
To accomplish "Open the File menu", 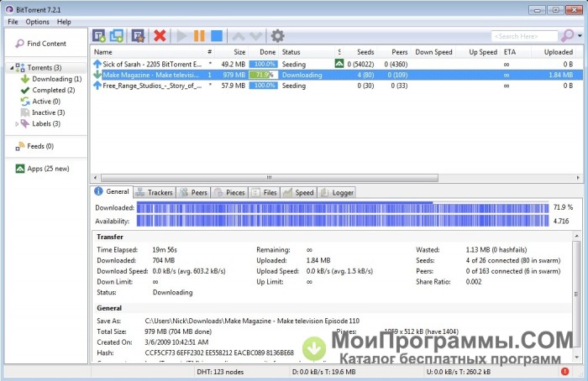I will pos(13,22).
